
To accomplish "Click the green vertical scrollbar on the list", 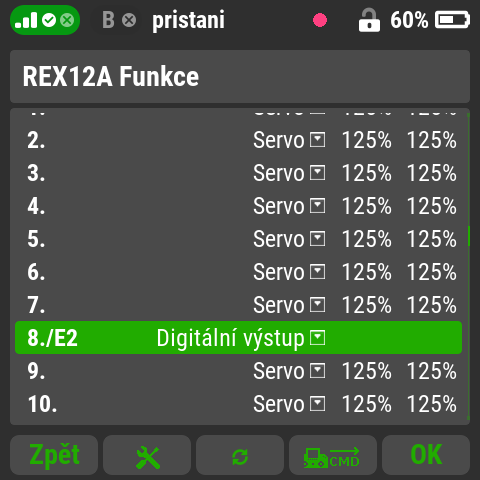I will [x=469, y=236].
